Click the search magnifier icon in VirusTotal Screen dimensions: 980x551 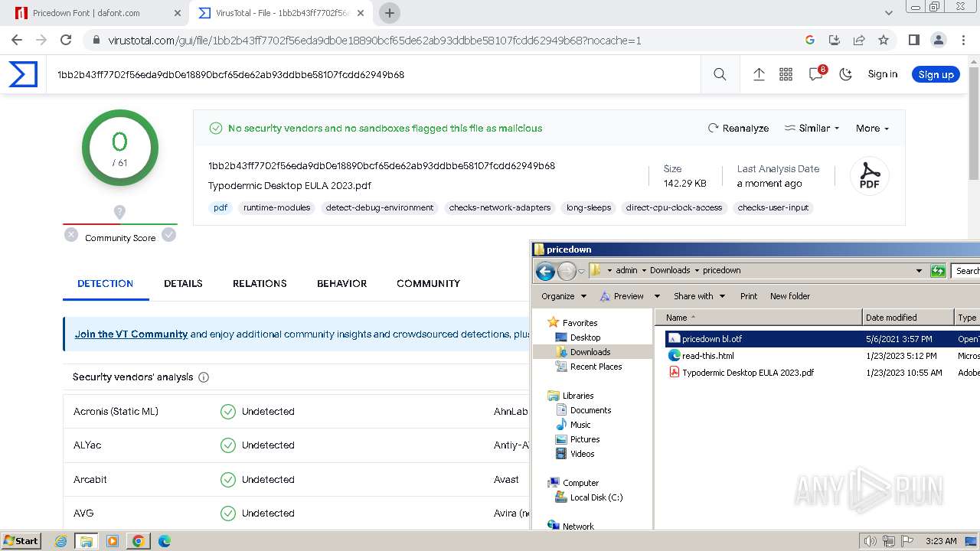[x=720, y=74]
